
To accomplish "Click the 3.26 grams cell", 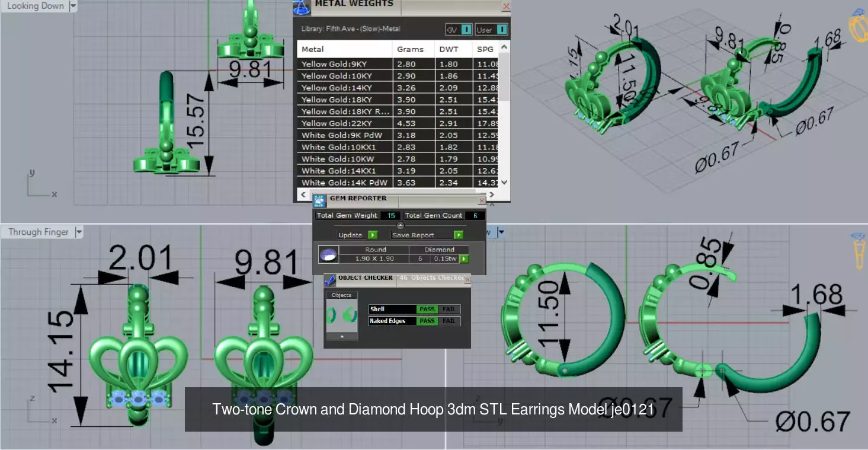I will point(414,88).
